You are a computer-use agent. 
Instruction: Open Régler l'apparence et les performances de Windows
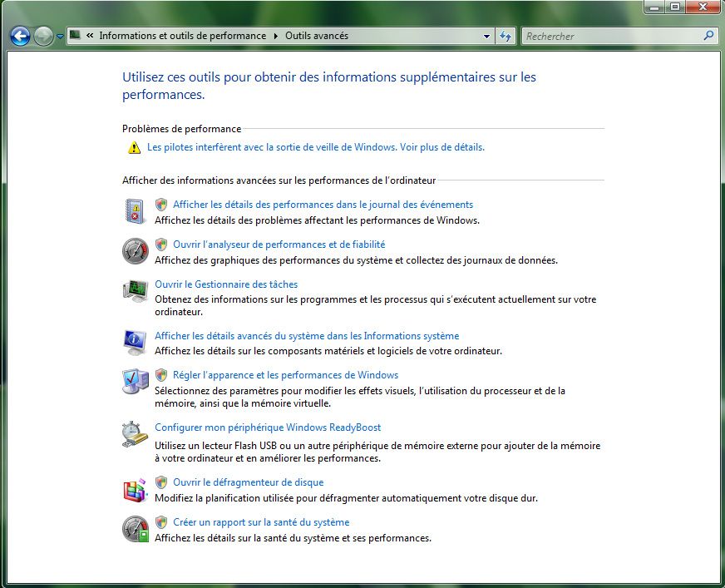pos(285,375)
